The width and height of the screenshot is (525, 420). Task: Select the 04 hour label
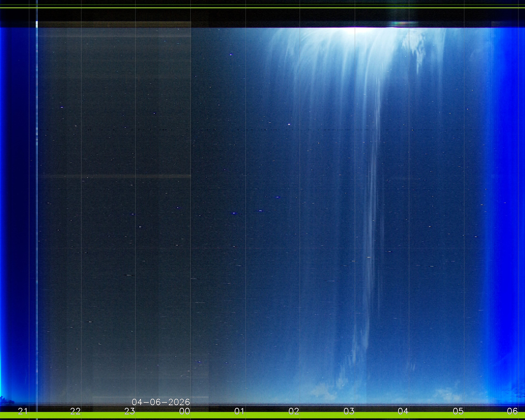click(x=403, y=411)
